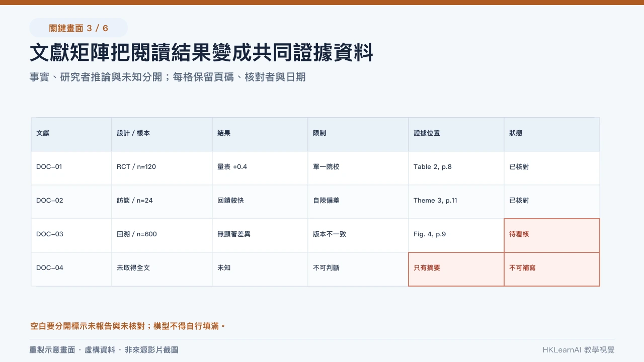Select the DOC-01 cell

click(x=71, y=167)
